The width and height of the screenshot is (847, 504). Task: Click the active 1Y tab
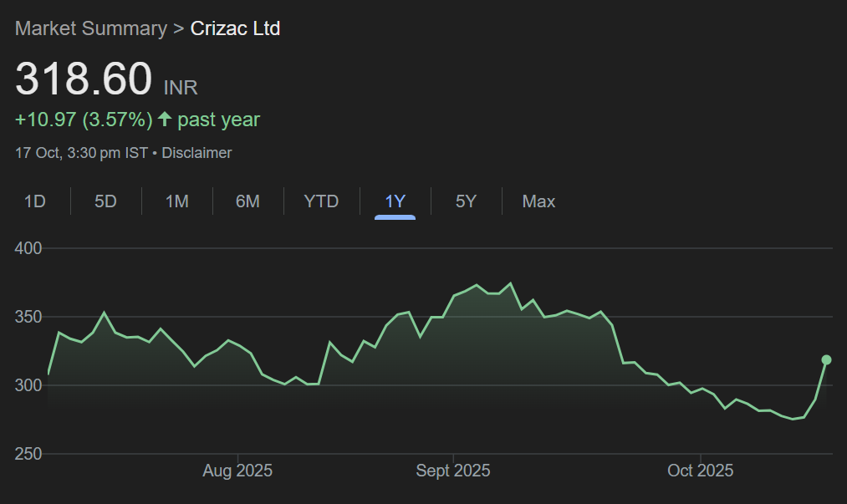(395, 201)
